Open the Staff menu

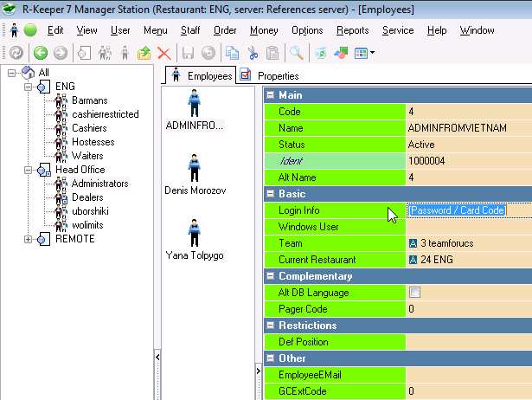(x=190, y=30)
